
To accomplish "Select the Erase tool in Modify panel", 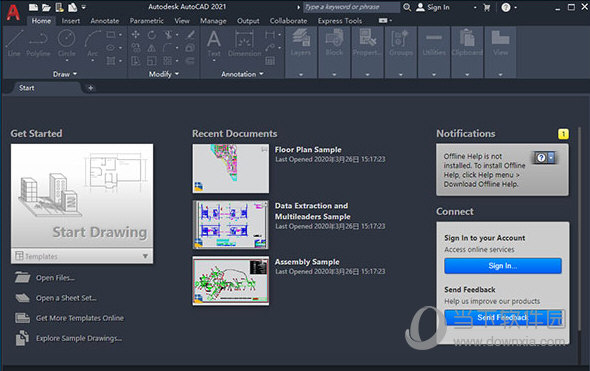I will pyautogui.click(x=191, y=35).
